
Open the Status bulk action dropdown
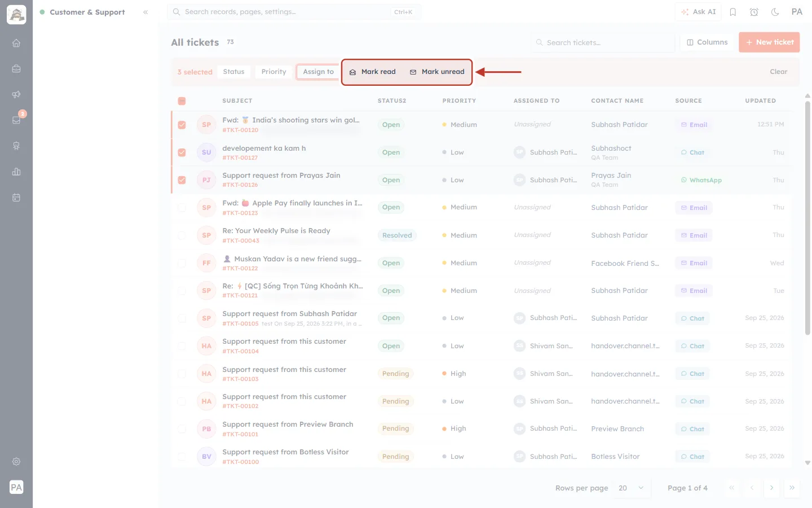[x=233, y=72]
